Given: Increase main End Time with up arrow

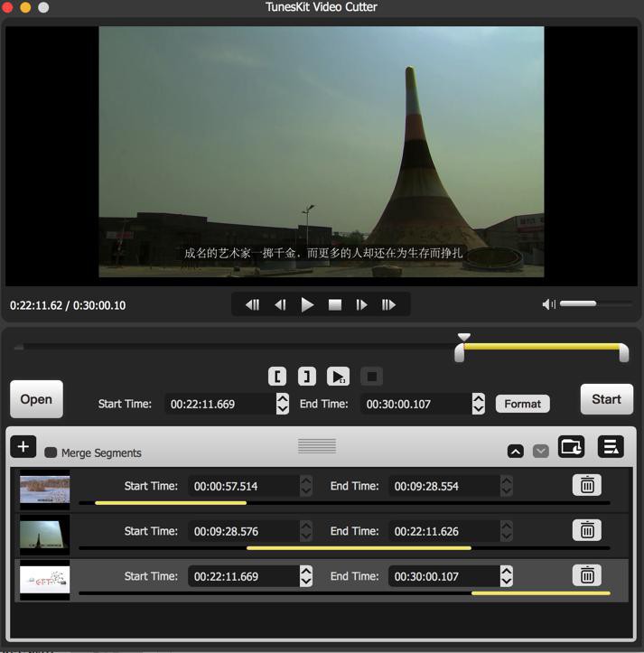Looking at the screenshot, I should [479, 398].
